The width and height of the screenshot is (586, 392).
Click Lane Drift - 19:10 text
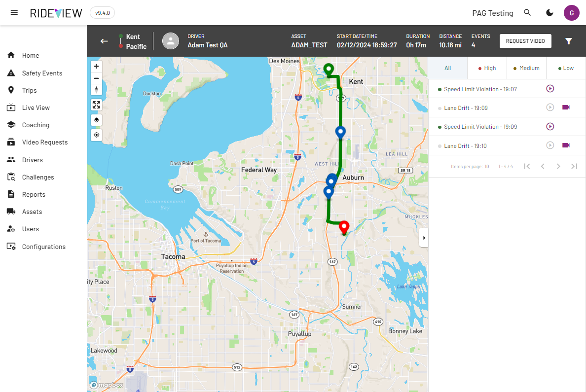point(465,146)
